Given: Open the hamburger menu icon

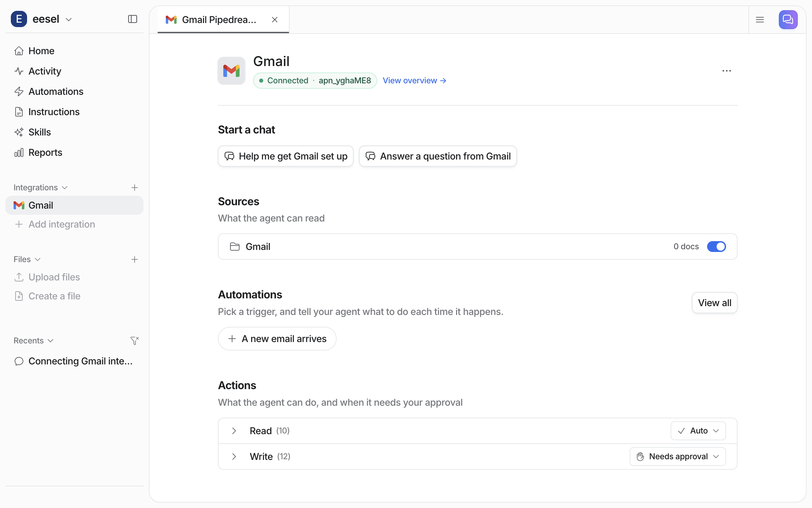Looking at the screenshot, I should pyautogui.click(x=760, y=20).
